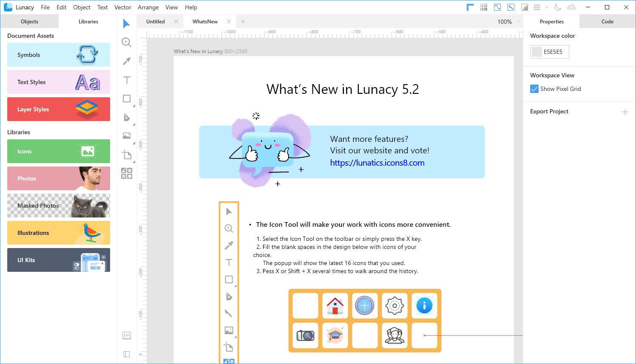Open the lunatics.icons8.com link
636x364 pixels.
(x=377, y=163)
